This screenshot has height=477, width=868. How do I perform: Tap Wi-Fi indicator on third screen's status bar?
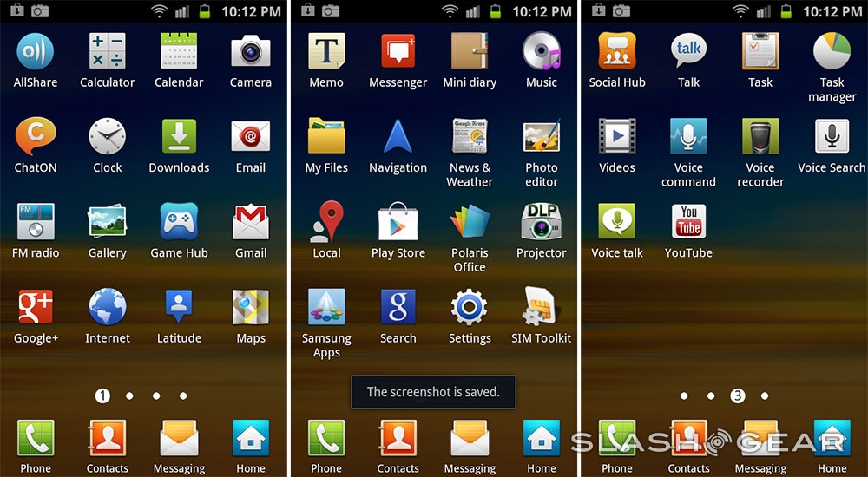click(x=740, y=11)
